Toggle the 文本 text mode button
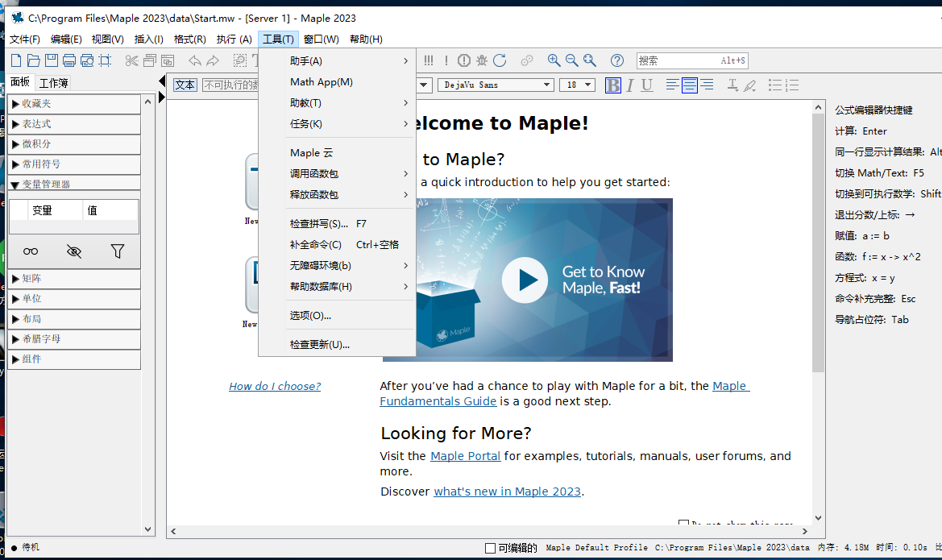 [185, 85]
